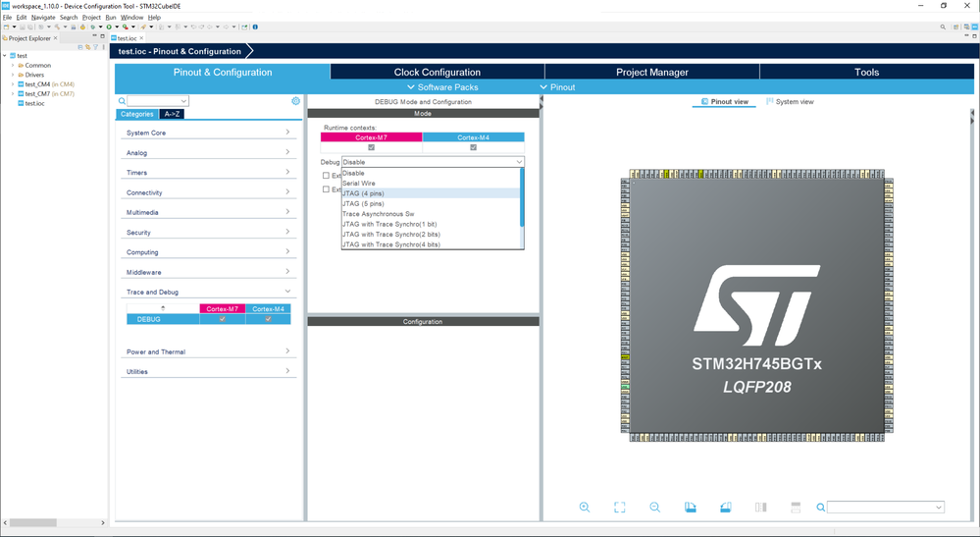Image resolution: width=980 pixels, height=537 pixels.
Task: Select test.ioc in Project Explorer
Action: (34, 103)
